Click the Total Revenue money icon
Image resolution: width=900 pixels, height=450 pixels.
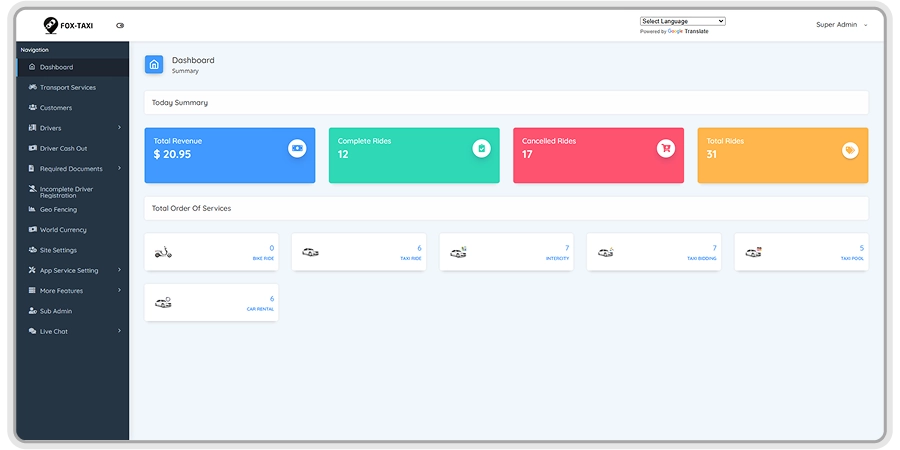tap(297, 148)
